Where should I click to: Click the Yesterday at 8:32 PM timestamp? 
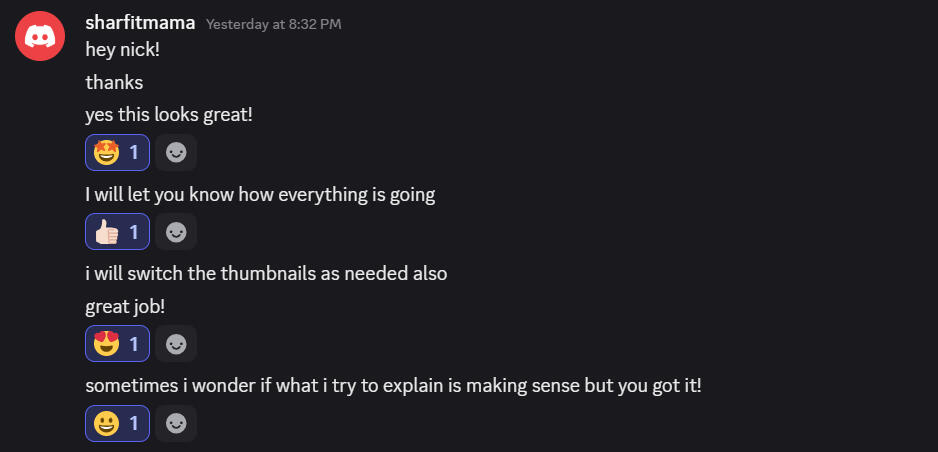coord(273,24)
